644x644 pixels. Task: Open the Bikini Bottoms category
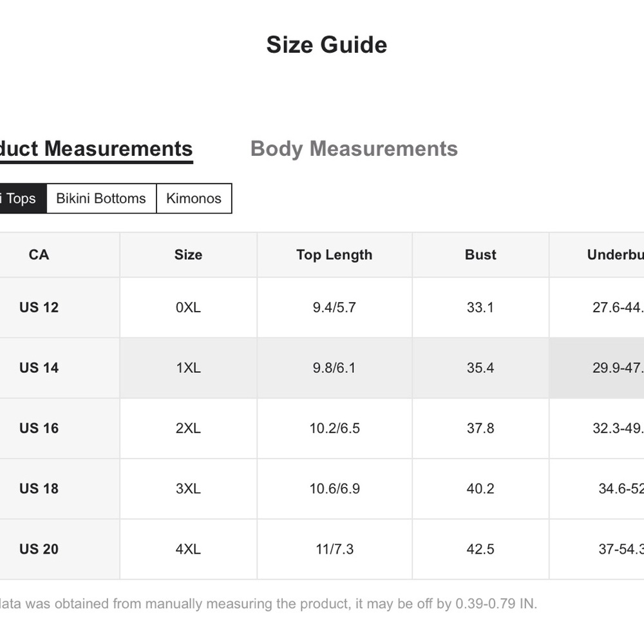(102, 198)
